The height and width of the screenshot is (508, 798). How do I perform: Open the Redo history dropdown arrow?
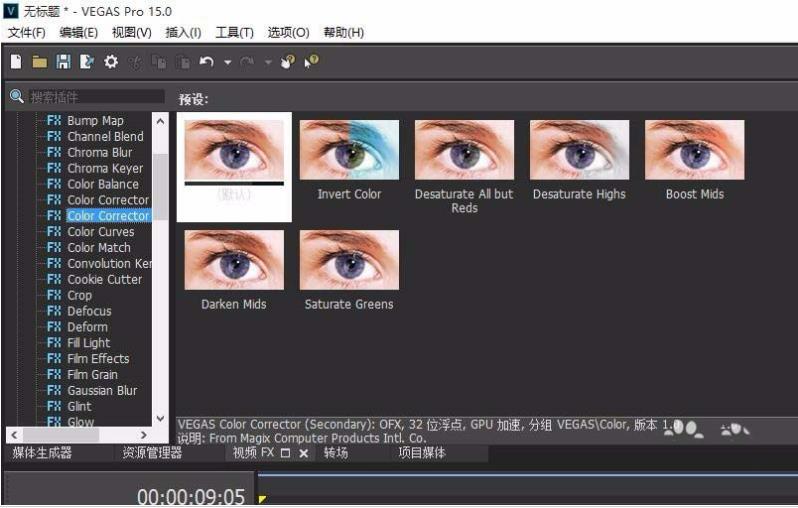coord(268,63)
